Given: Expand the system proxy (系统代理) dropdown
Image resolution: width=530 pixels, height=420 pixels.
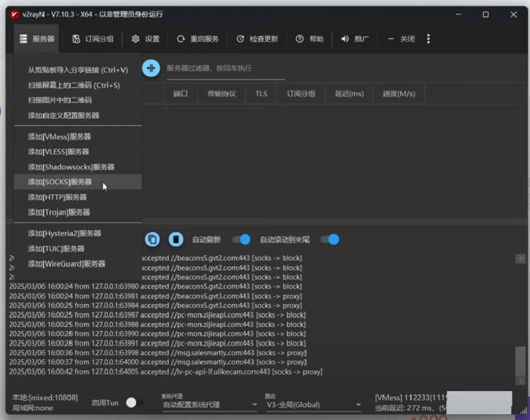Looking at the screenshot, I should [x=210, y=405].
